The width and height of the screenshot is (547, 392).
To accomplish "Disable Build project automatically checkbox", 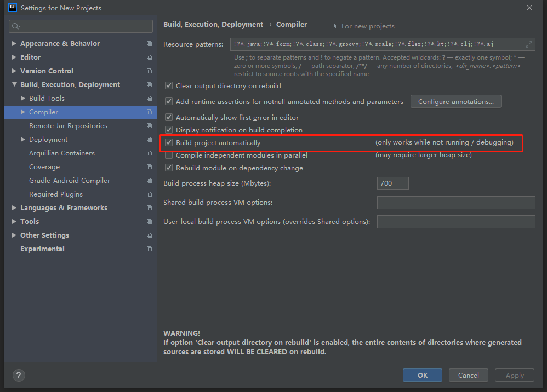I will pyautogui.click(x=169, y=142).
